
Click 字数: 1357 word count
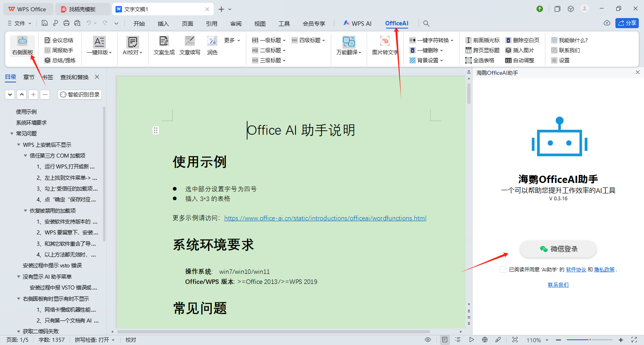coord(52,340)
